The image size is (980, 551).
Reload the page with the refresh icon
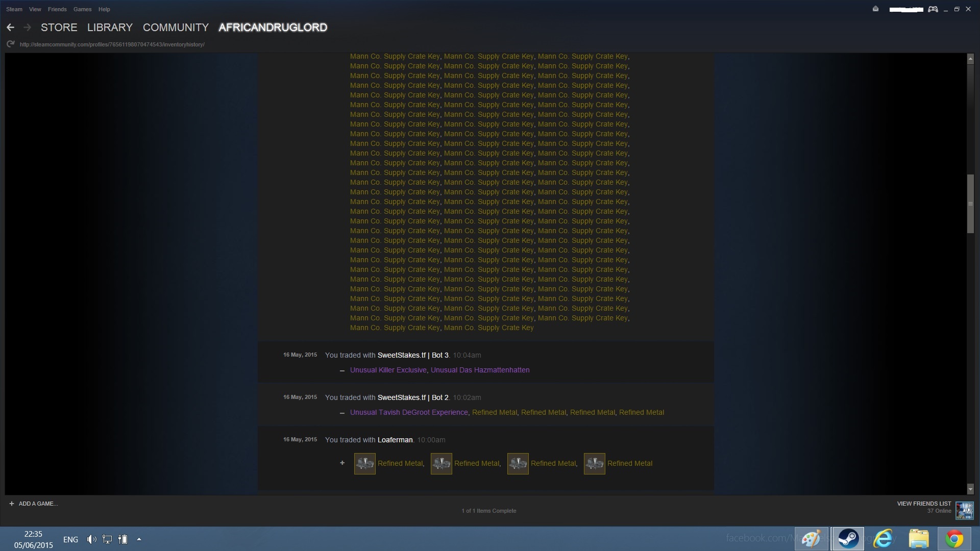tap(10, 44)
